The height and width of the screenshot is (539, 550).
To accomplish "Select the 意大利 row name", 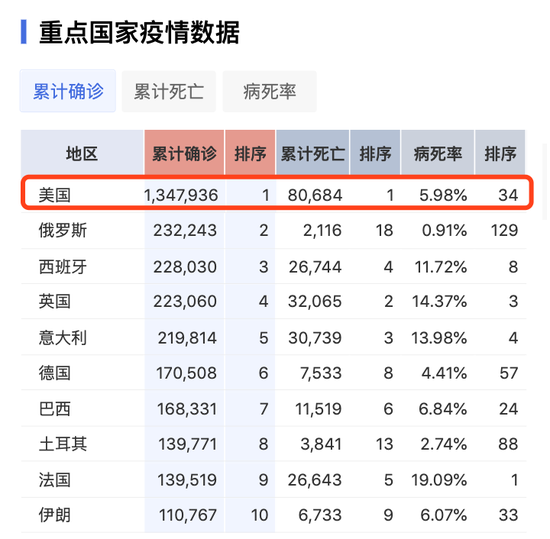I will [62, 337].
